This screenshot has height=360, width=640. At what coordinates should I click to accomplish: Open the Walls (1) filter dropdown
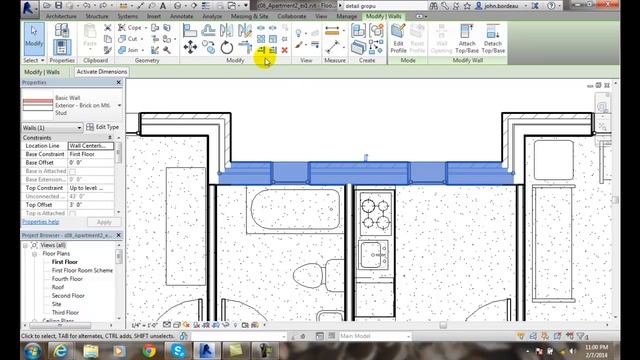(x=52, y=128)
